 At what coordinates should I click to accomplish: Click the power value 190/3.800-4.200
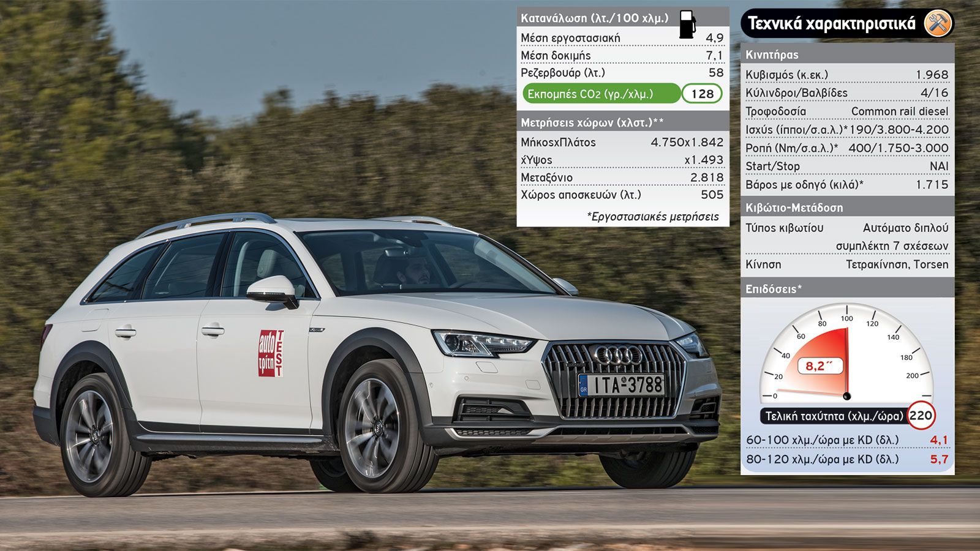pyautogui.click(x=899, y=130)
